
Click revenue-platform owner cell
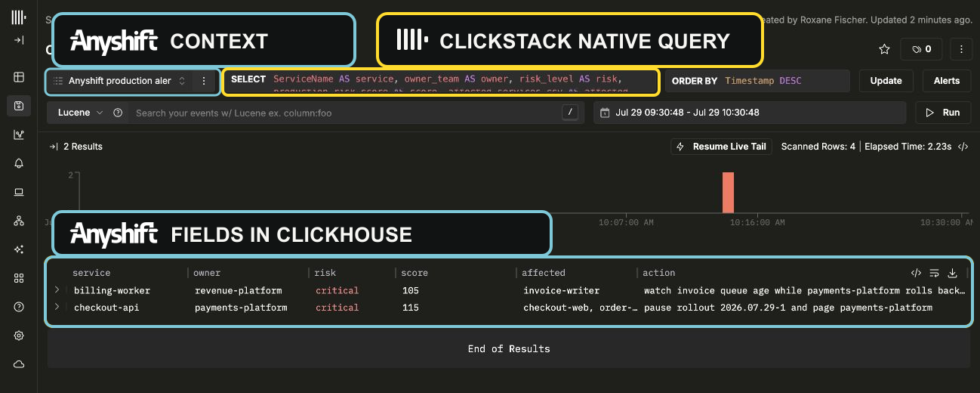tap(238, 290)
